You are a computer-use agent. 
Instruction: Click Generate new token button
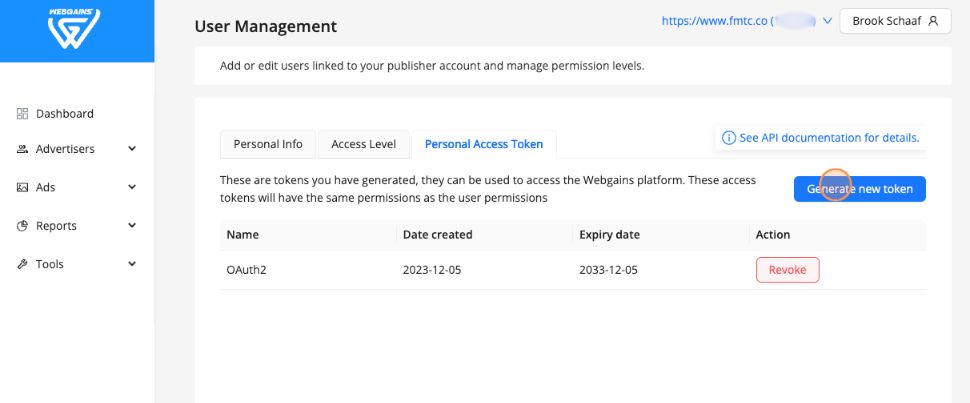coord(859,189)
